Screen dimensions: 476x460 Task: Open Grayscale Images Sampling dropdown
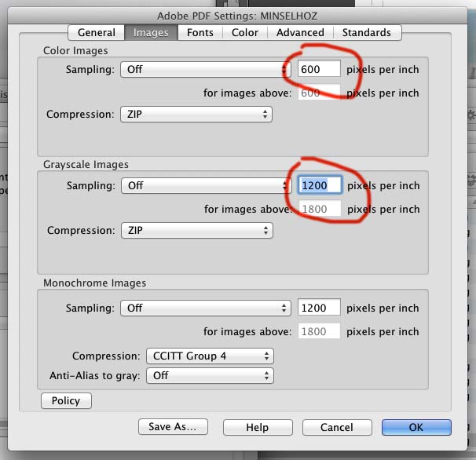coord(206,186)
